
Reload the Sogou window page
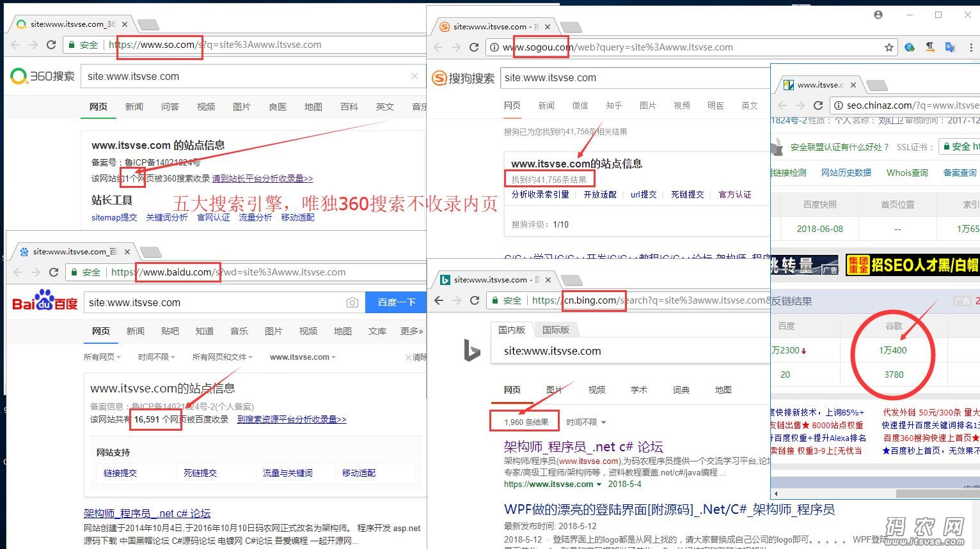click(474, 47)
